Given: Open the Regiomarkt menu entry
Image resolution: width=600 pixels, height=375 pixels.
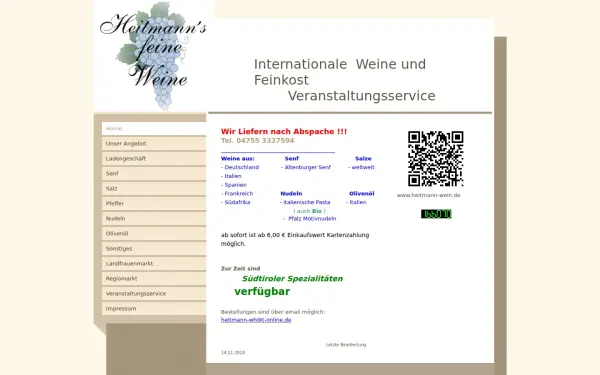Looking at the screenshot, I should point(154,279).
